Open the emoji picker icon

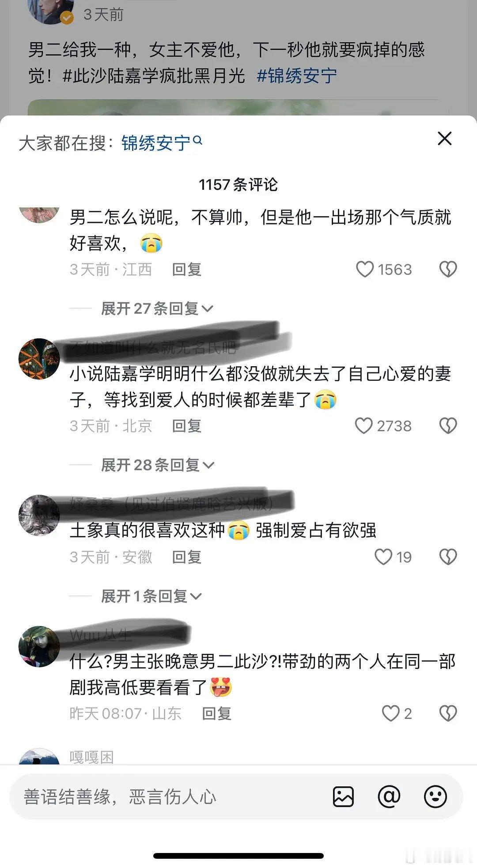point(435,797)
